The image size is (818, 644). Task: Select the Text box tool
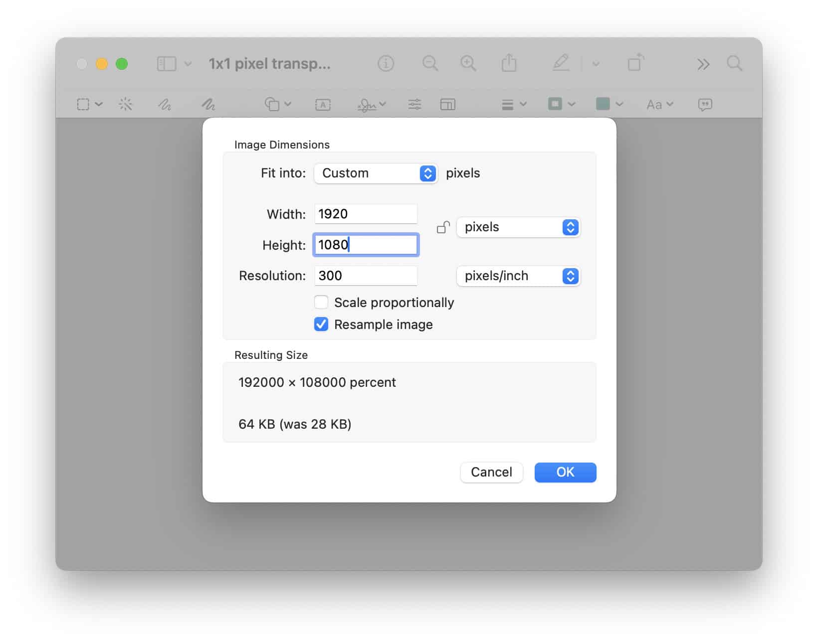[323, 105]
